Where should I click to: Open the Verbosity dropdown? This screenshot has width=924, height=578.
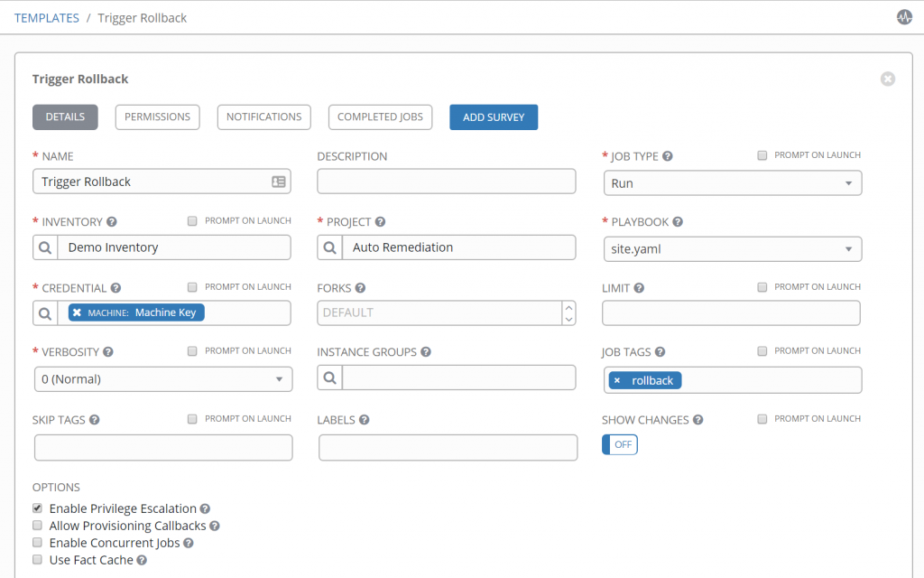click(163, 379)
